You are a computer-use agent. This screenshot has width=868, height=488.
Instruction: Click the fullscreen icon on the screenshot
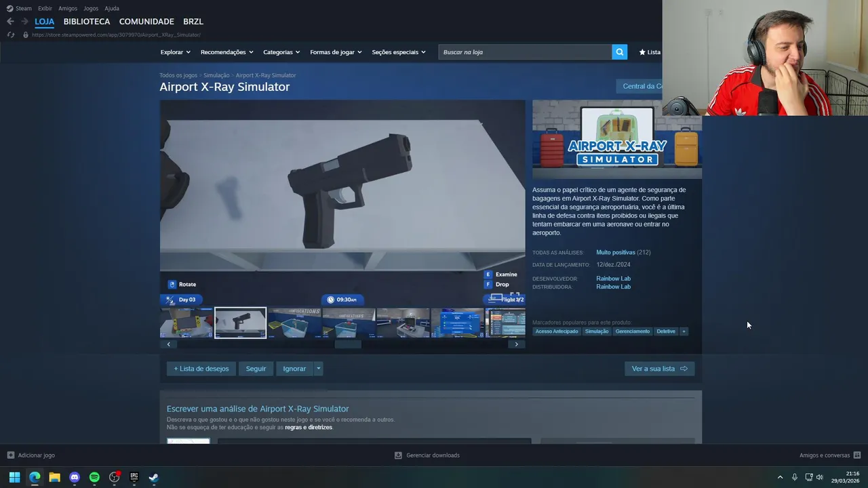(x=515, y=296)
